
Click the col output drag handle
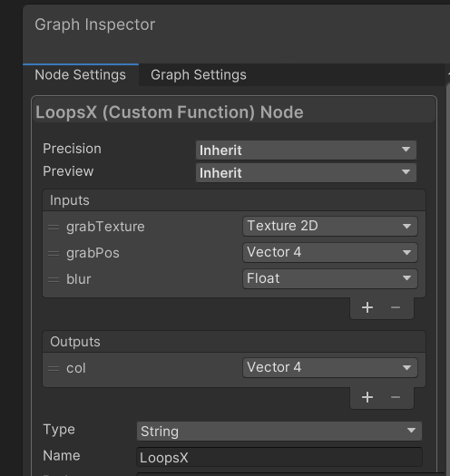pos(54,368)
